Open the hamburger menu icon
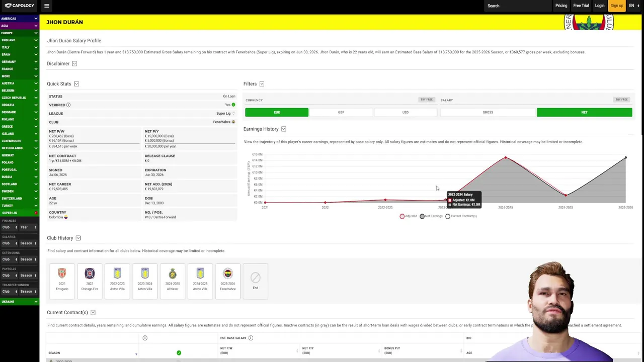This screenshot has height=362, width=644. point(47,6)
